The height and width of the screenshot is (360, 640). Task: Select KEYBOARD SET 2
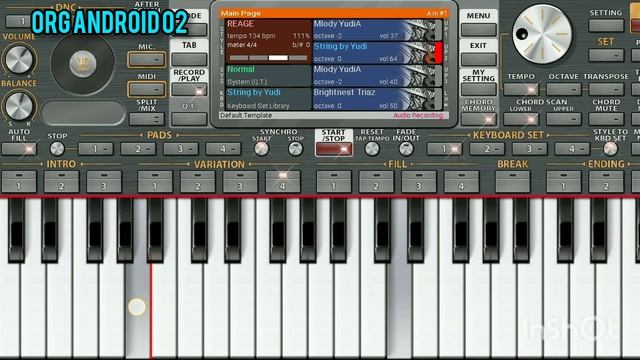tap(487, 149)
